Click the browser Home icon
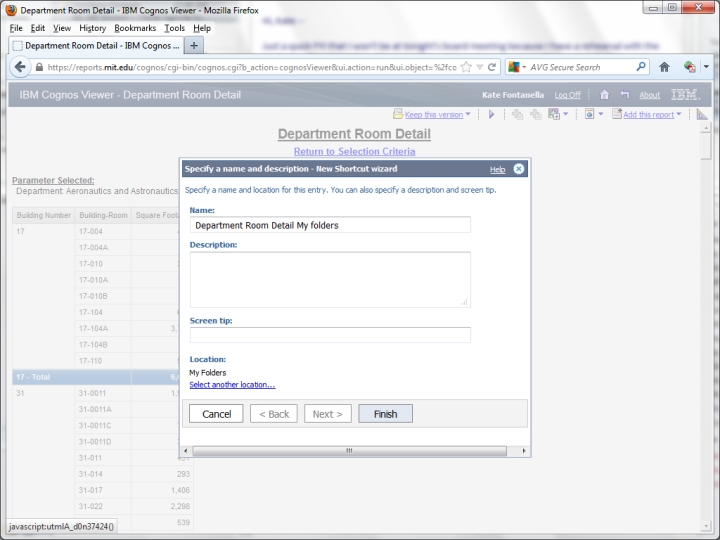The image size is (720, 540). point(664,67)
